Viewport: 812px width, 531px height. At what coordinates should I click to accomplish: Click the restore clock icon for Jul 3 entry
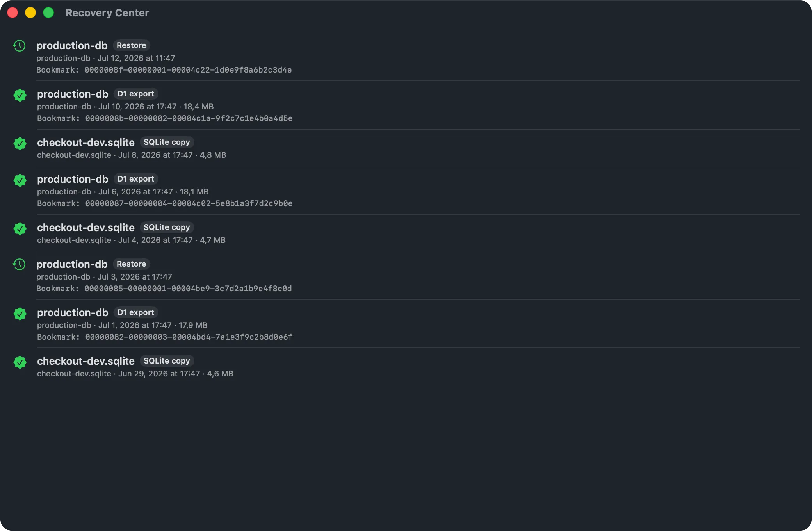coord(19,264)
